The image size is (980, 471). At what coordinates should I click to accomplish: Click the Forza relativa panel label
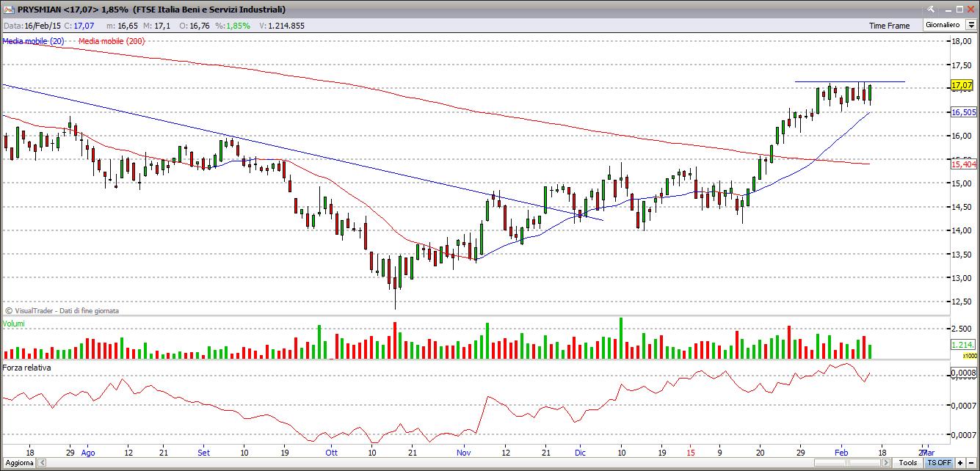pyautogui.click(x=27, y=367)
